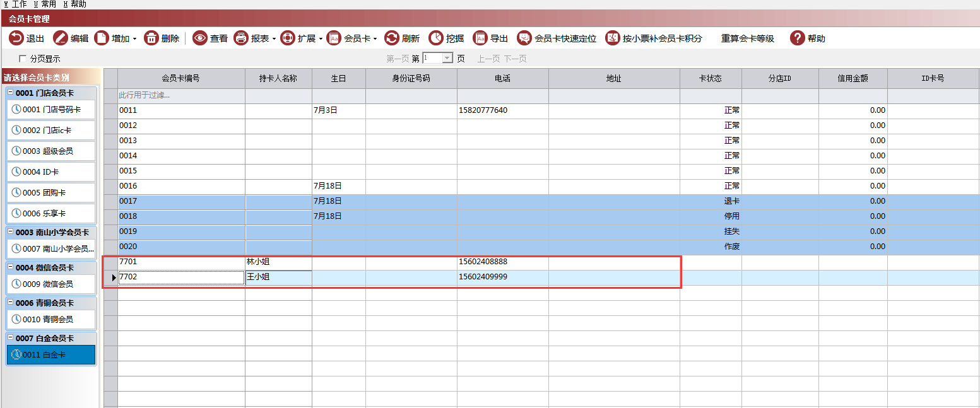The width and height of the screenshot is (980, 408).
Task: Expand the 报表 dropdown menu
Action: coord(274,39)
